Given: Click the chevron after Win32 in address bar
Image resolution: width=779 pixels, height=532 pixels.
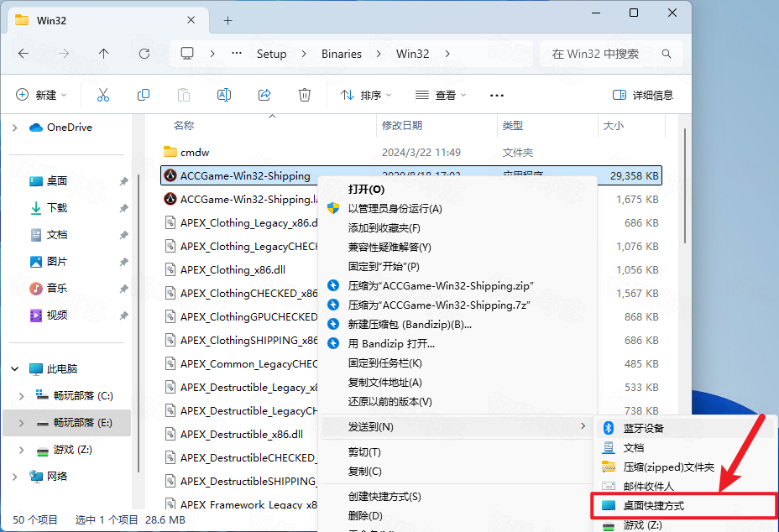Looking at the screenshot, I should click(447, 54).
